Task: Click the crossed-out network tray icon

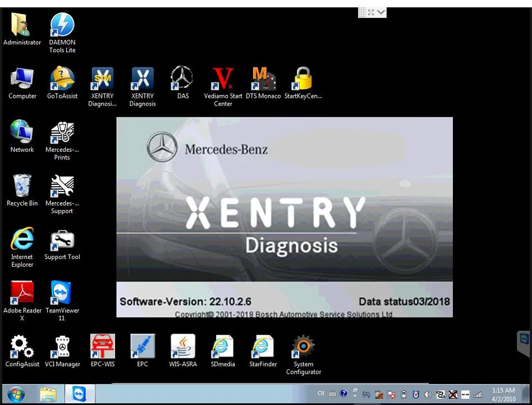Action: click(x=453, y=394)
